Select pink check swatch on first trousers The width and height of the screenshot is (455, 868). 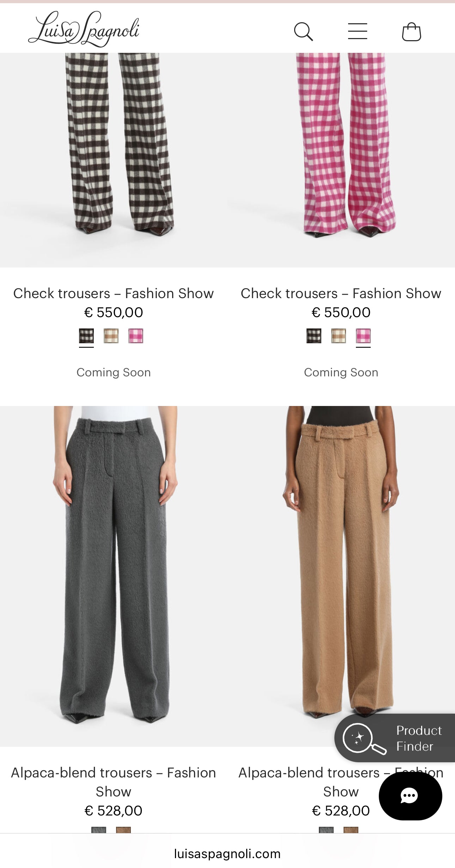point(136,336)
